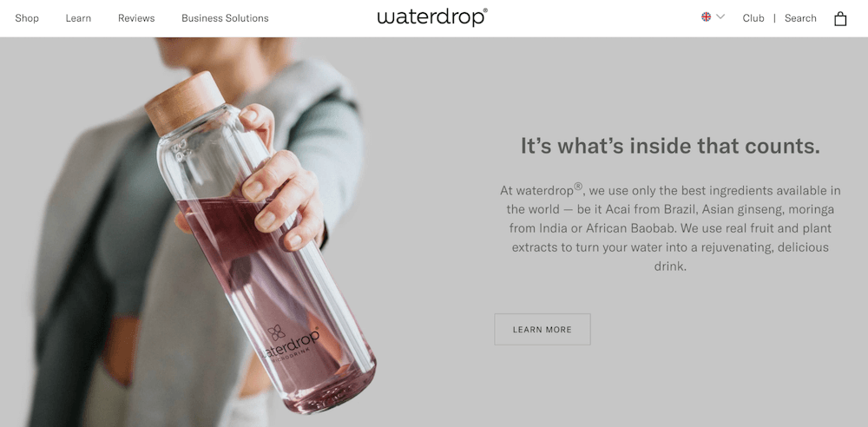Image resolution: width=868 pixels, height=427 pixels.
Task: Click the clover emblem on the bottle
Action: (276, 332)
